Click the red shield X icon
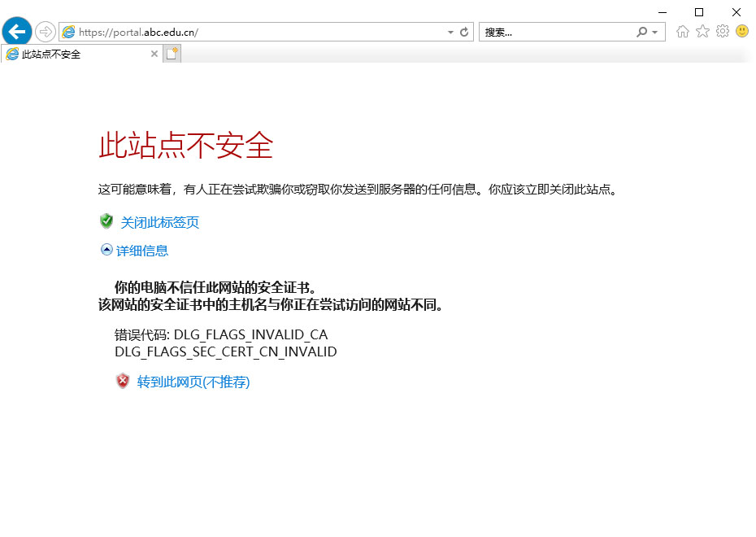 coord(123,381)
